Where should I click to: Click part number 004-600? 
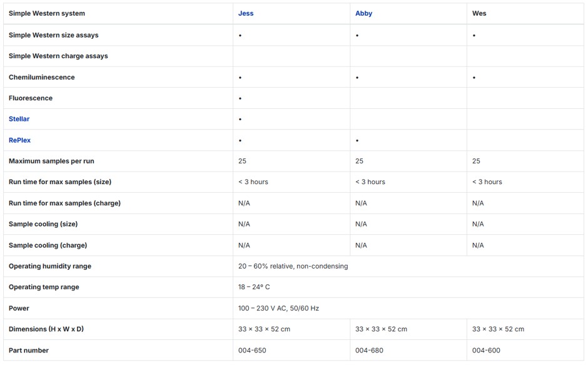click(486, 350)
